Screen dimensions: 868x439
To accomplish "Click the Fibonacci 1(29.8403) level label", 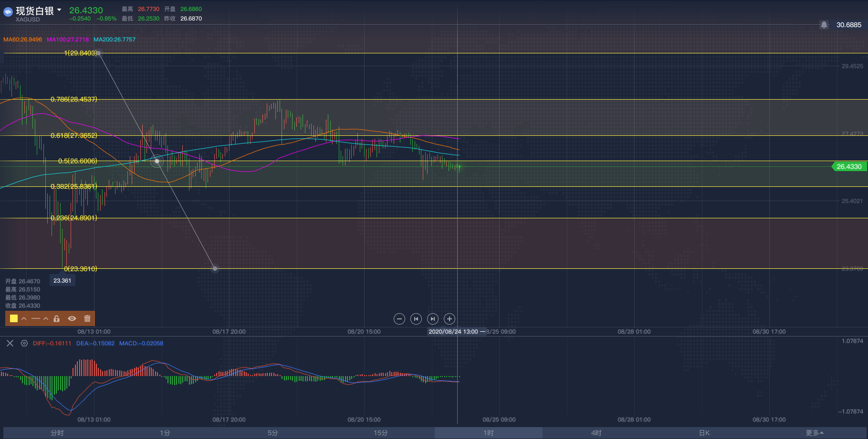I will pyautogui.click(x=80, y=53).
